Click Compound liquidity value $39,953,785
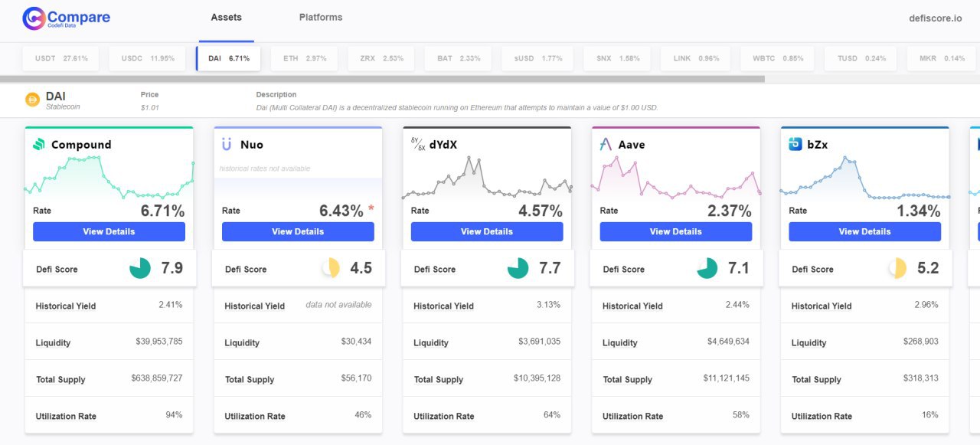This screenshot has width=980, height=445. coord(159,342)
